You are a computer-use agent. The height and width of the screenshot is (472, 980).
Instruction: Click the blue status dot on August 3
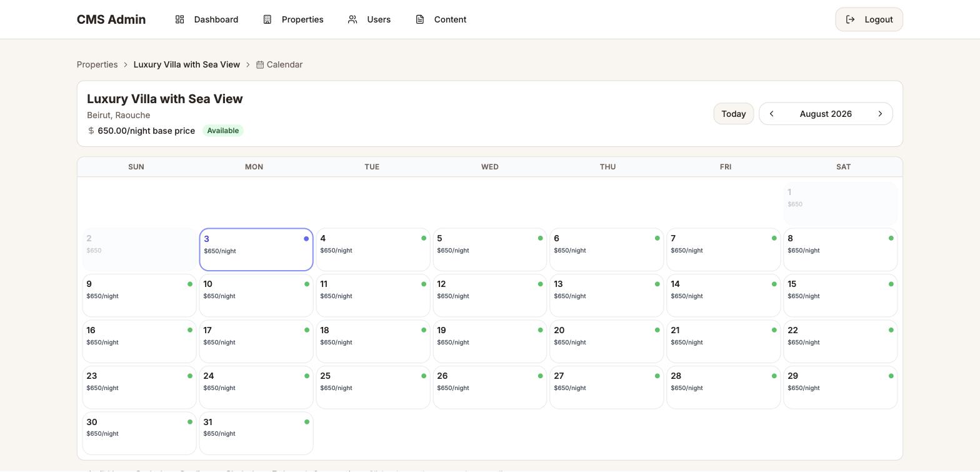tap(306, 239)
